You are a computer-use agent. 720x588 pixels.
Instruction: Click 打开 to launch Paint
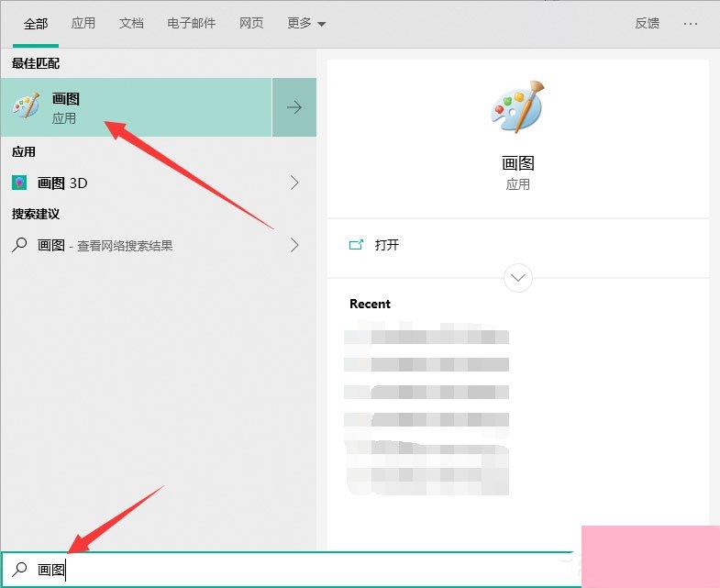[x=387, y=245]
